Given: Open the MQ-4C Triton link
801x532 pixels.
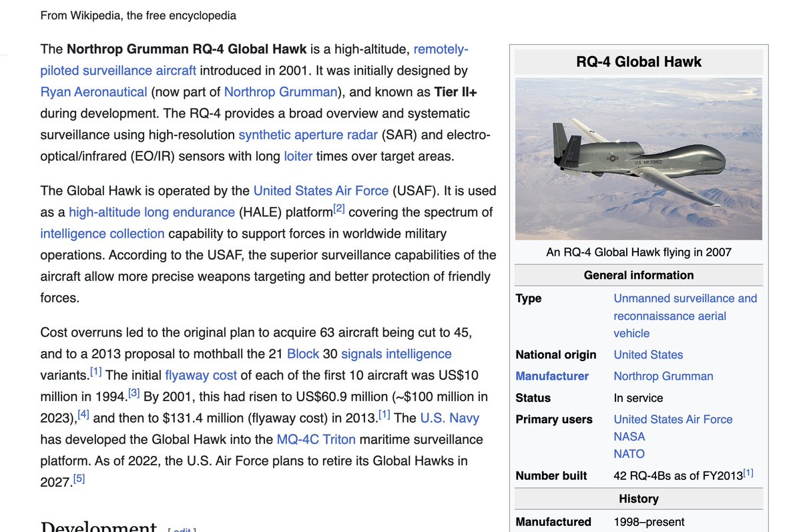Looking at the screenshot, I should pyautogui.click(x=316, y=439).
